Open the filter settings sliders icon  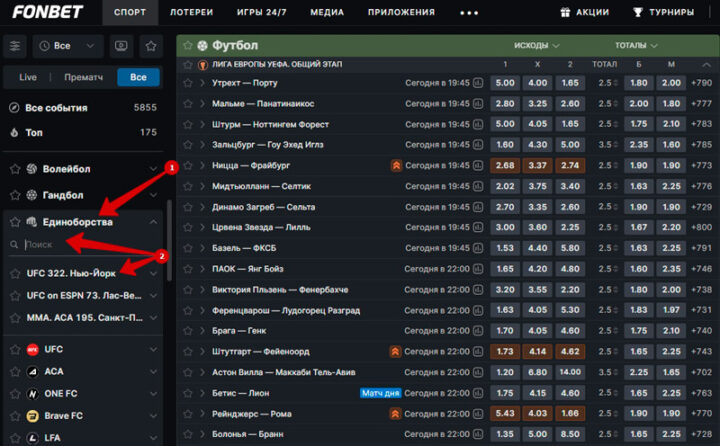pos(15,46)
